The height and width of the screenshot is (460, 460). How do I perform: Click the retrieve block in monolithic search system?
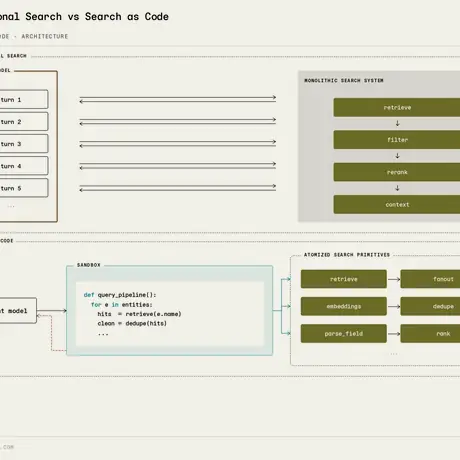tap(397, 107)
